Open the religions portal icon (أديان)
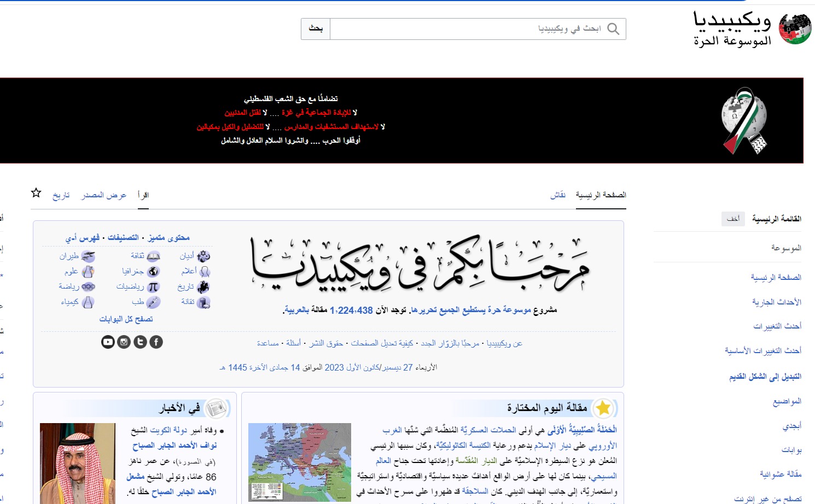The height and width of the screenshot is (504, 815). click(203, 256)
